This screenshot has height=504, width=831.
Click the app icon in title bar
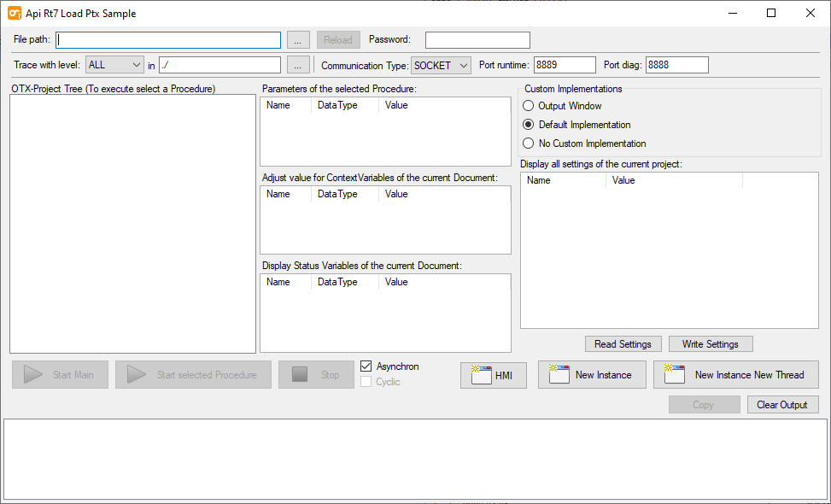pyautogui.click(x=14, y=13)
